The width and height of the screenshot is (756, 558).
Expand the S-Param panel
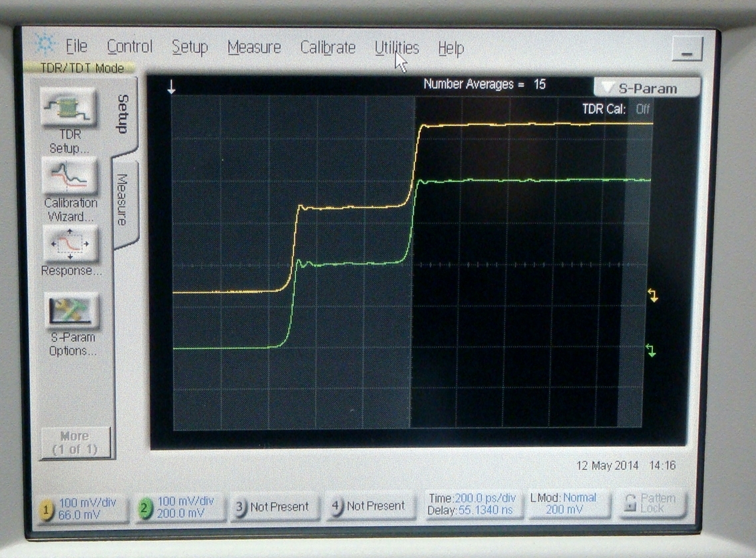(x=647, y=89)
